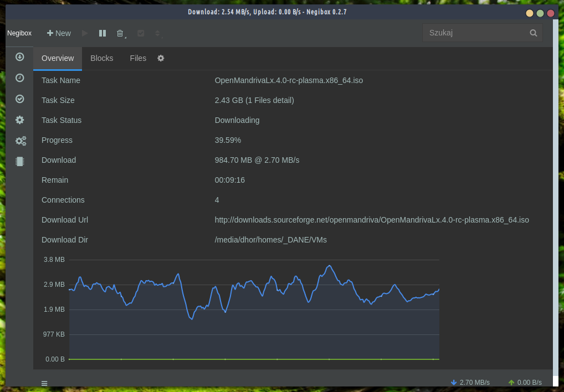Click the trash delete icon in toolbar

coord(120,33)
